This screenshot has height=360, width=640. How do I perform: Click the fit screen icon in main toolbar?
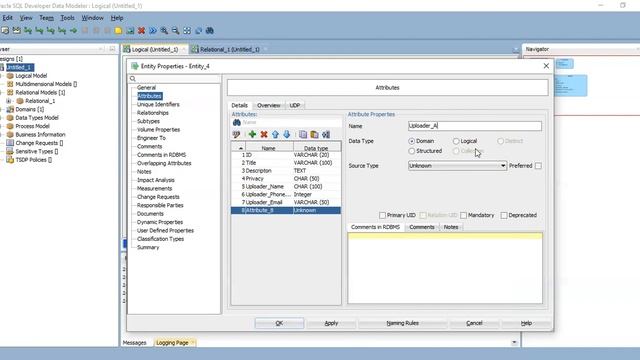(x=187, y=31)
